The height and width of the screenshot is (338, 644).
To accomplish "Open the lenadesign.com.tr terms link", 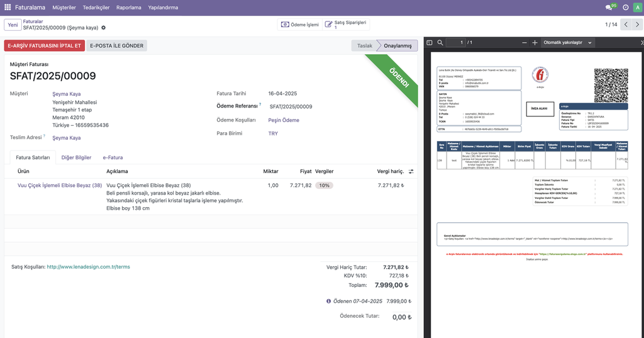I will [x=88, y=267].
